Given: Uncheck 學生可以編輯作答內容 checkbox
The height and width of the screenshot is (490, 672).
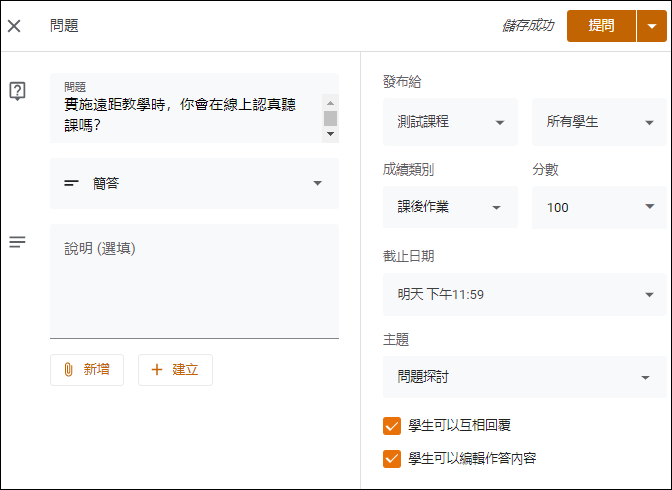Looking at the screenshot, I should pyautogui.click(x=392, y=459).
